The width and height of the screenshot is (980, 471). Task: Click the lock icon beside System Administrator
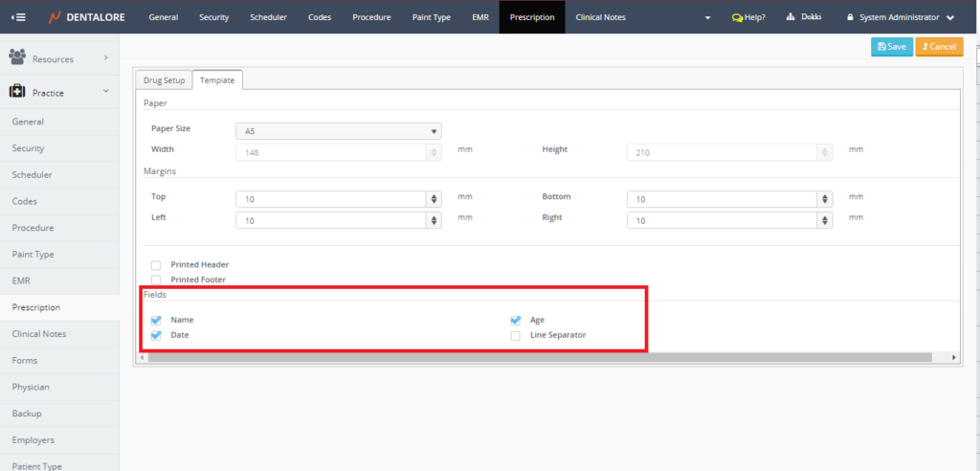(x=850, y=17)
